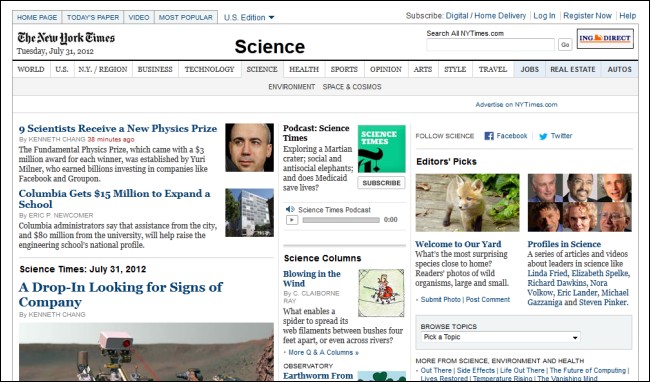
Task: Click the Mars rover photo
Action: point(146,352)
